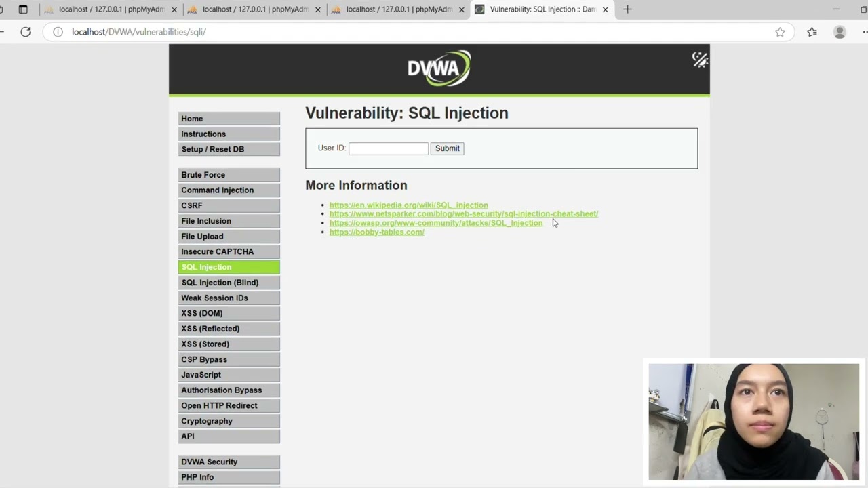
Task: Go to Home in sidebar
Action: coord(229,119)
